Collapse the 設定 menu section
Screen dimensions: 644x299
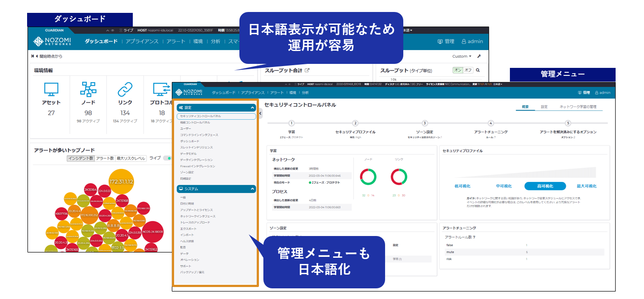pos(252,107)
